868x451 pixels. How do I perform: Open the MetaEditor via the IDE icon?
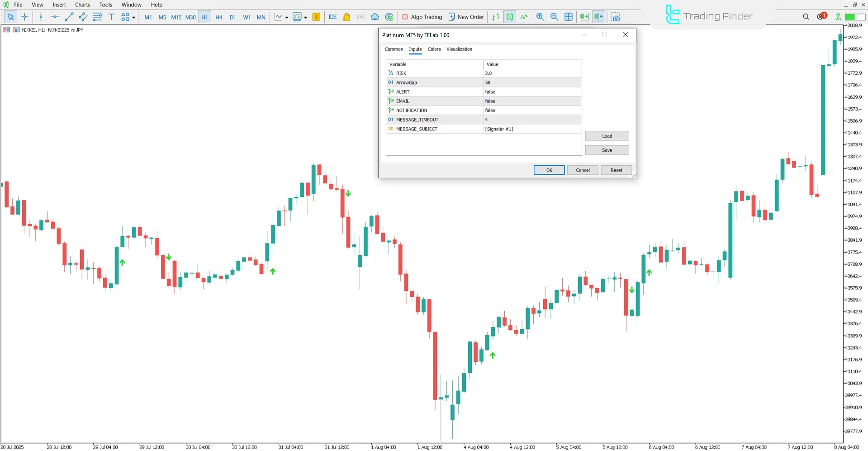point(332,17)
